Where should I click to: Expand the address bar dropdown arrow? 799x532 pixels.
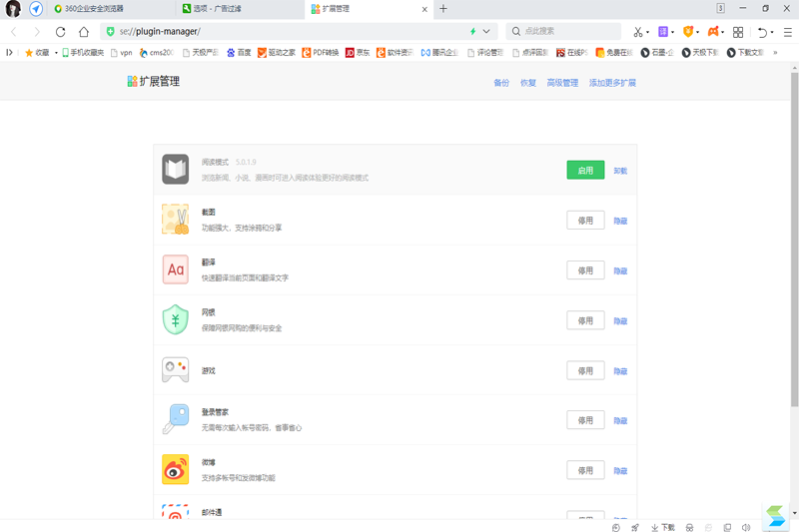[486, 32]
